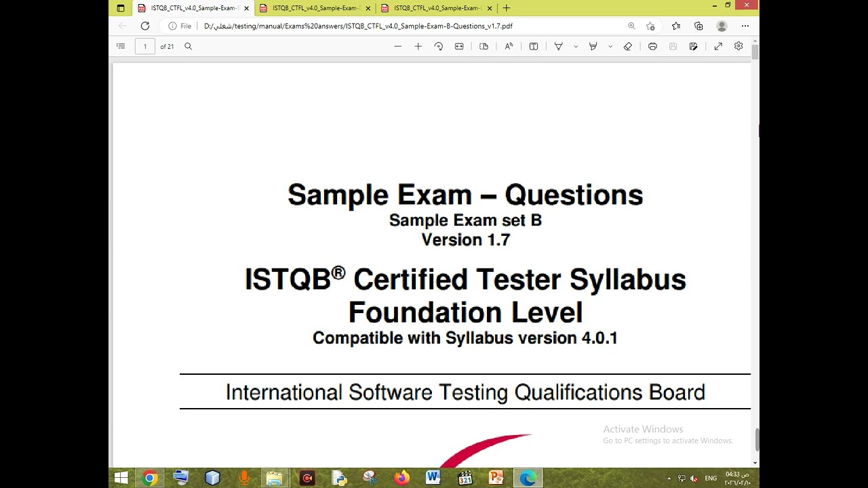Close the first ISTQB Sample-Exam tab
This screenshot has width=868, height=488.
pyautogui.click(x=246, y=8)
